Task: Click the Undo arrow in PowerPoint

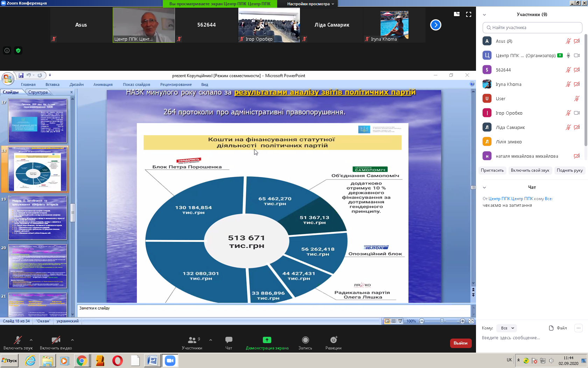Action: click(28, 75)
